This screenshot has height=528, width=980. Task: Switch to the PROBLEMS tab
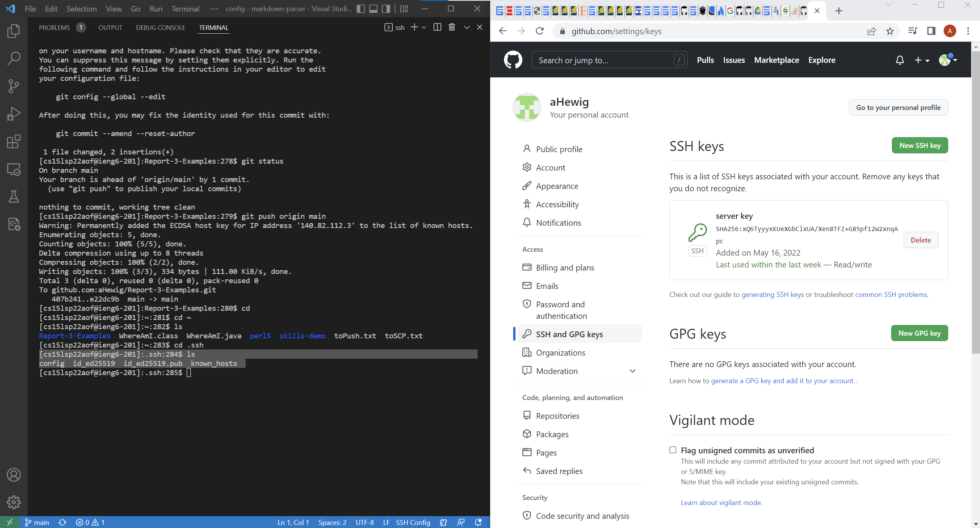tap(54, 28)
